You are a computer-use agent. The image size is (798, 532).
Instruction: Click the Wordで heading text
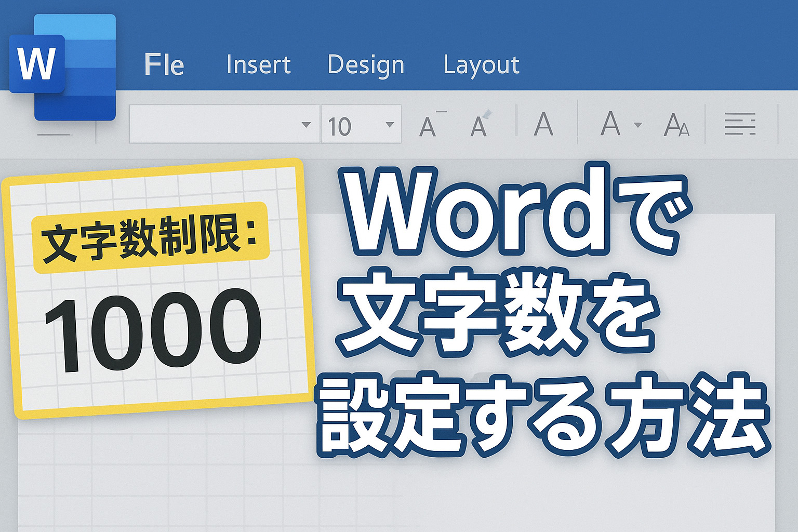514,213
